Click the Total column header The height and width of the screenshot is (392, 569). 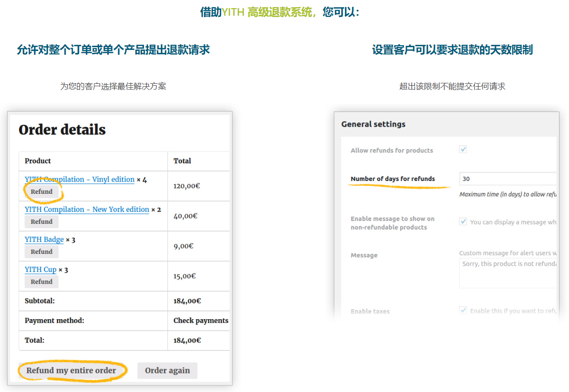[182, 161]
